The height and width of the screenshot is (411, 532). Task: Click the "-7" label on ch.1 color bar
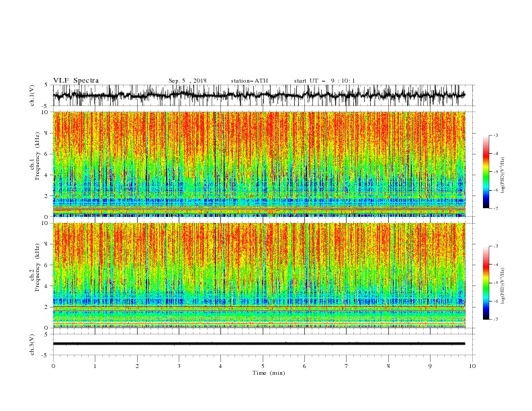tap(496, 209)
